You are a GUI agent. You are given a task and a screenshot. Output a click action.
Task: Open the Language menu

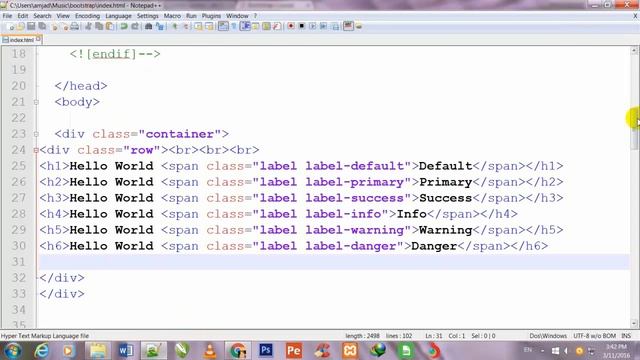pos(118,16)
